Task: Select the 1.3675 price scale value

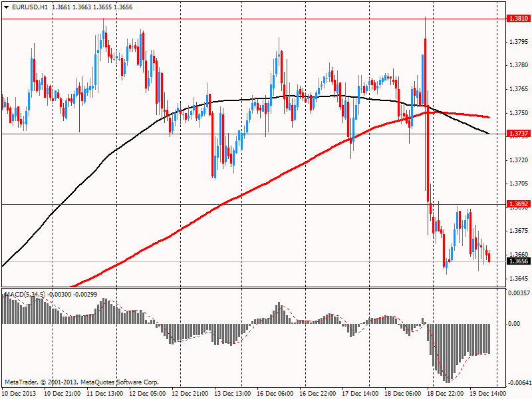Action: click(x=519, y=231)
